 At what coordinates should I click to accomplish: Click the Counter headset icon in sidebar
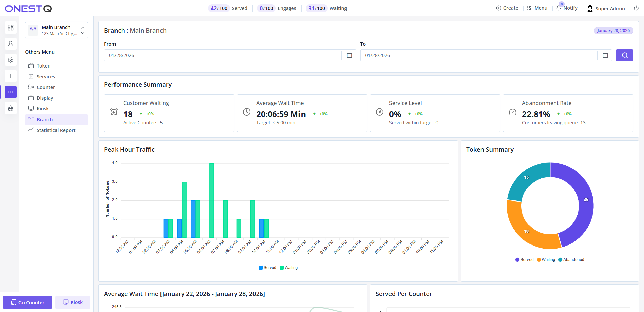[31, 87]
